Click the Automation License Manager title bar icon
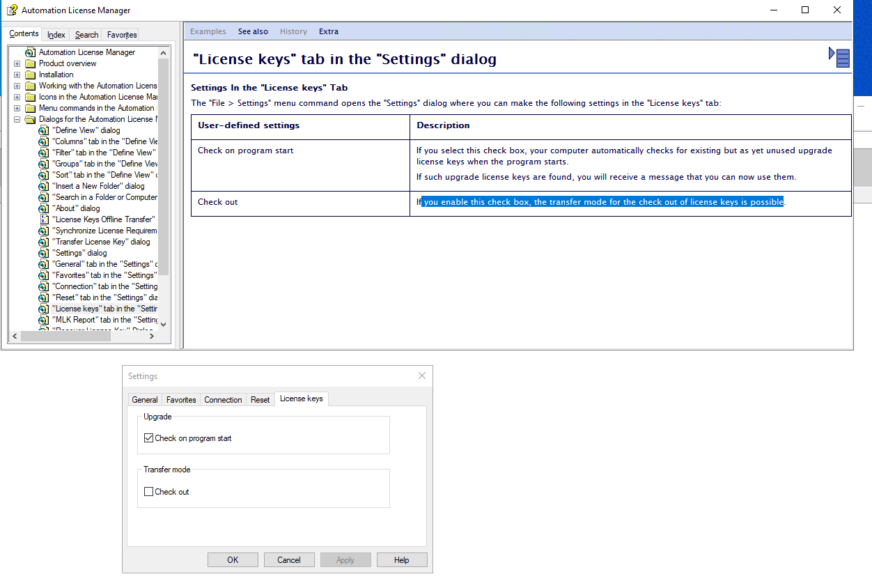The height and width of the screenshot is (588, 872). (x=12, y=10)
